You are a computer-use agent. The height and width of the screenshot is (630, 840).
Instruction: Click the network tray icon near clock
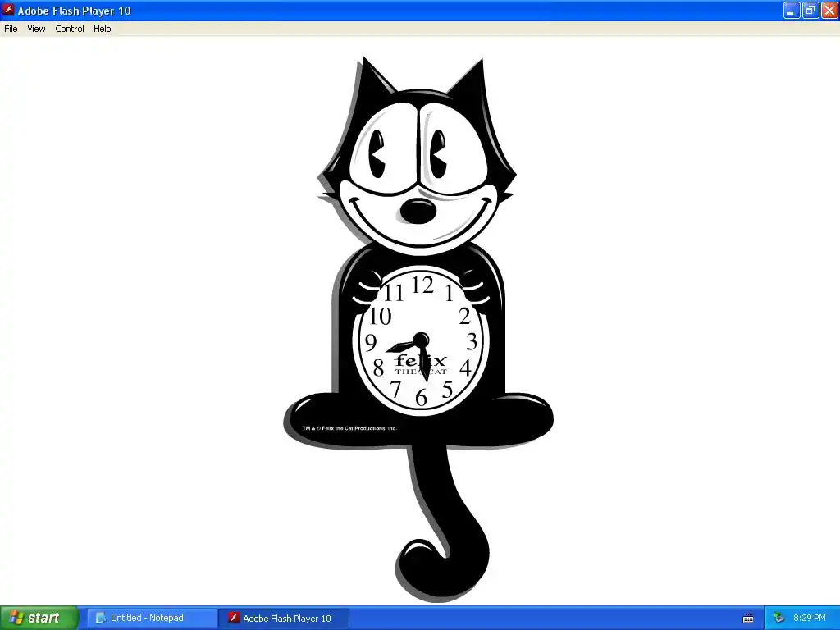click(x=778, y=619)
